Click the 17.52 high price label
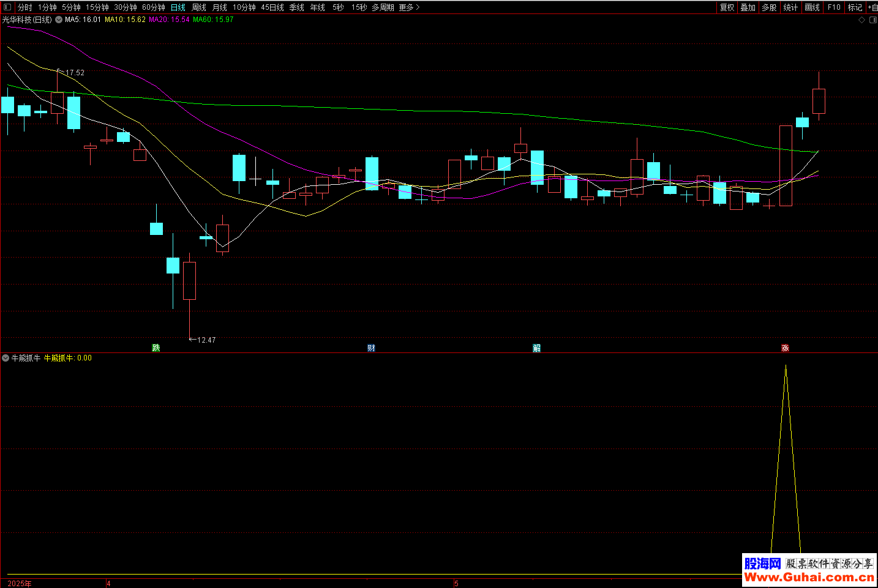The width and height of the screenshot is (878, 588). (75, 72)
